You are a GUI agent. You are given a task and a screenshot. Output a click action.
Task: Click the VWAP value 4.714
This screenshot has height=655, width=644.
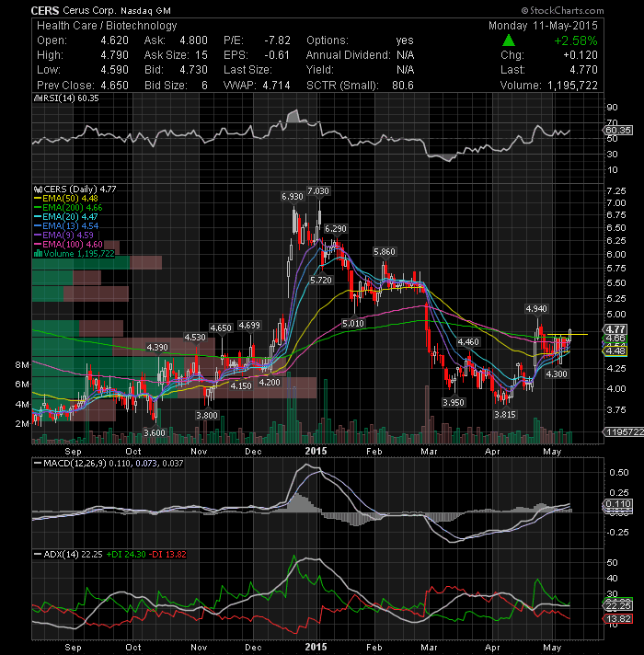click(276, 86)
